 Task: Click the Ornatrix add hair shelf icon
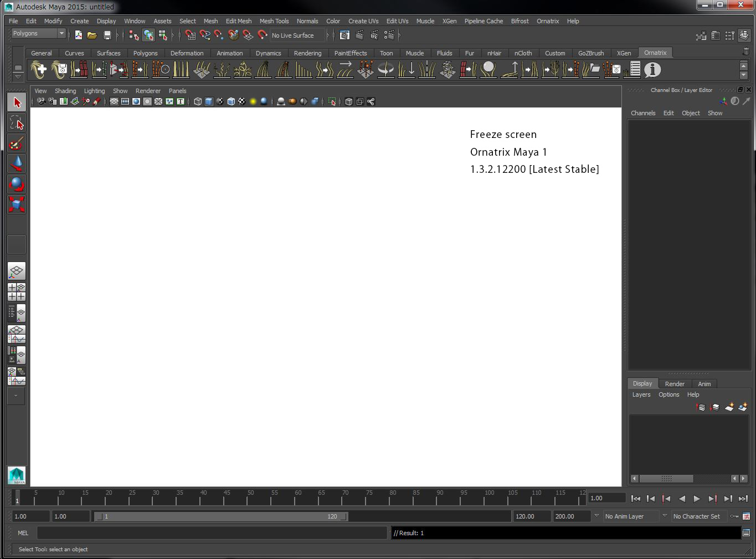click(x=39, y=70)
